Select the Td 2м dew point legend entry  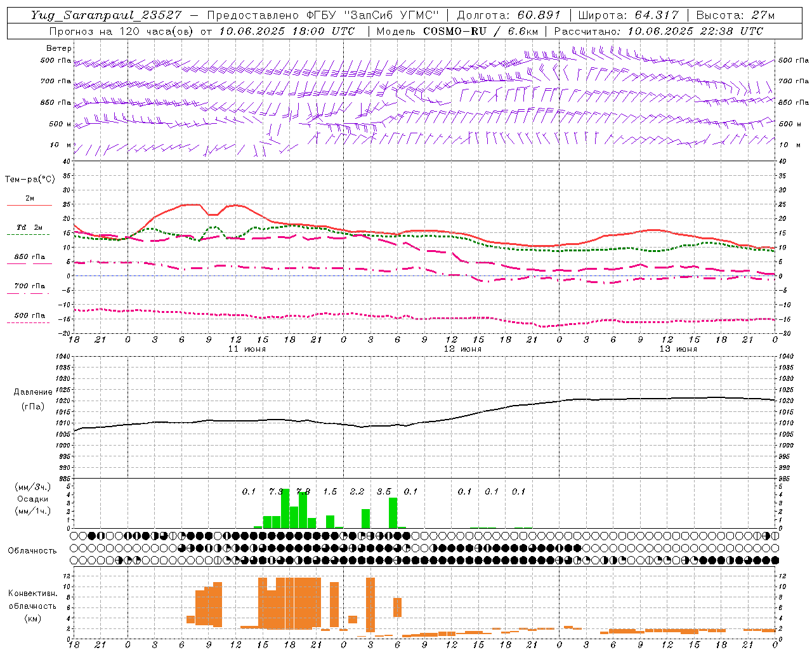click(x=30, y=227)
